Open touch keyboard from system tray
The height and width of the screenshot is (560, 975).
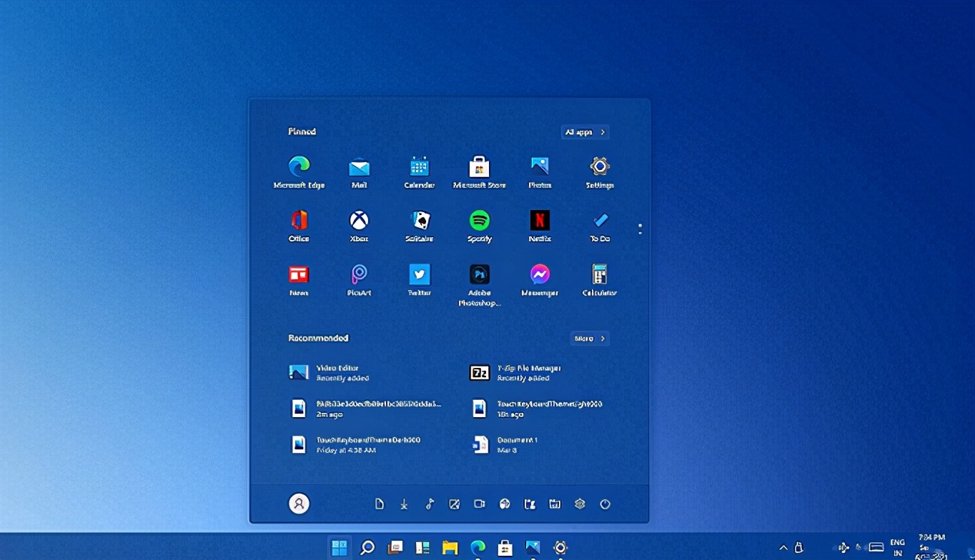click(x=876, y=548)
